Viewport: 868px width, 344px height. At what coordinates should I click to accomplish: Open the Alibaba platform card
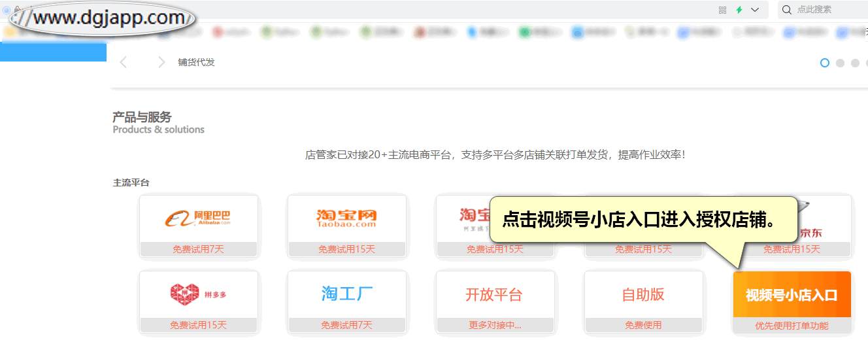[x=199, y=226]
